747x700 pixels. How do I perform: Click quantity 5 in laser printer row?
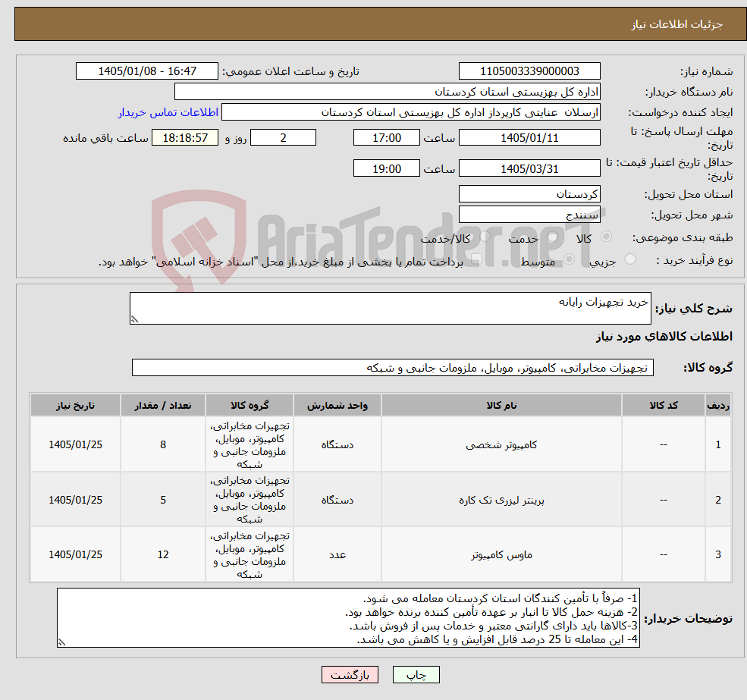click(x=163, y=500)
